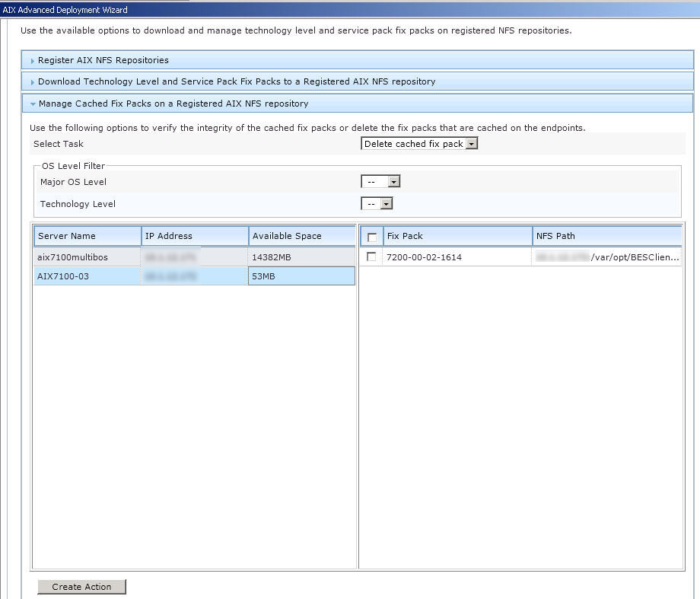Viewport: 700px width, 599px height.
Task: Expand Download Technology Level and Service Pack section
Action: tap(357, 81)
